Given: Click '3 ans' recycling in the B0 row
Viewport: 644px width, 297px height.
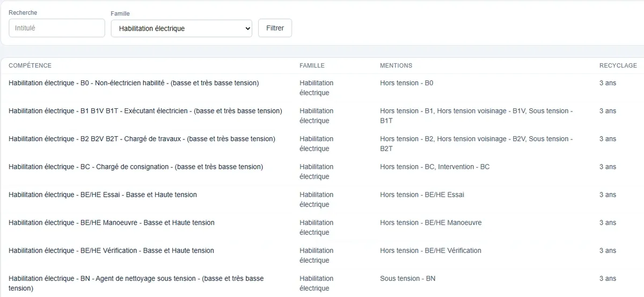Looking at the screenshot, I should tap(608, 83).
